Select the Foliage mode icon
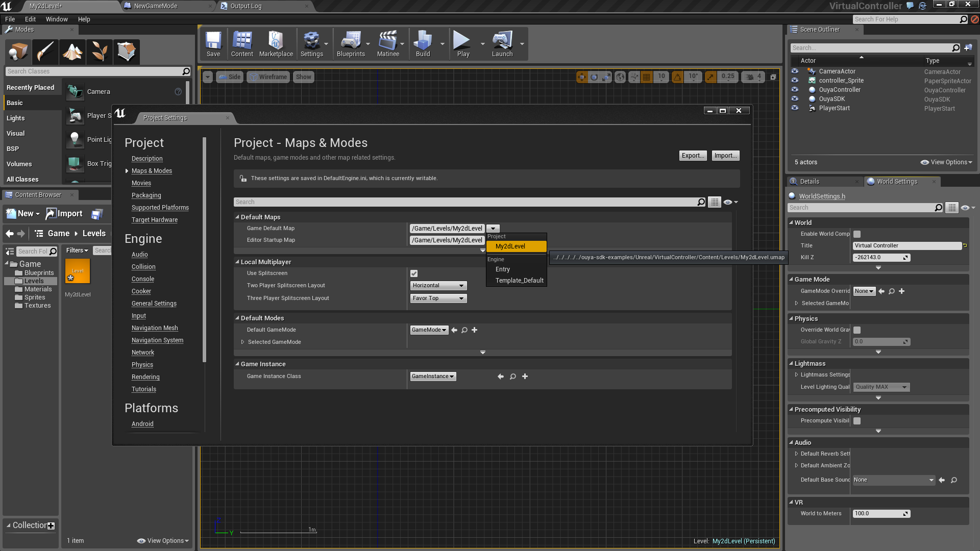Image resolution: width=980 pixels, height=551 pixels. [x=99, y=52]
